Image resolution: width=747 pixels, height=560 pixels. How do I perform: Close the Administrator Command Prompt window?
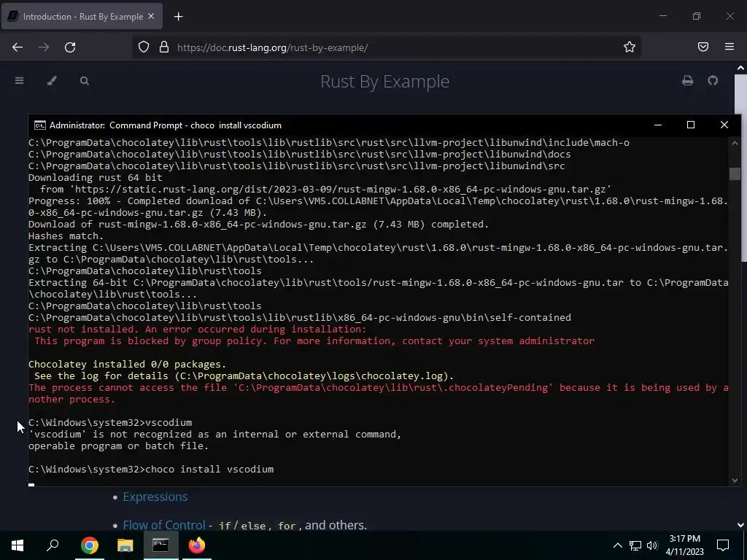click(724, 125)
